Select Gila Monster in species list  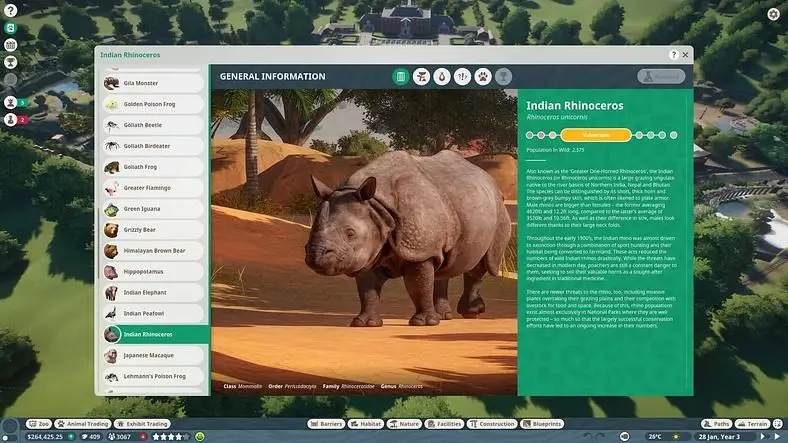pyautogui.click(x=153, y=83)
